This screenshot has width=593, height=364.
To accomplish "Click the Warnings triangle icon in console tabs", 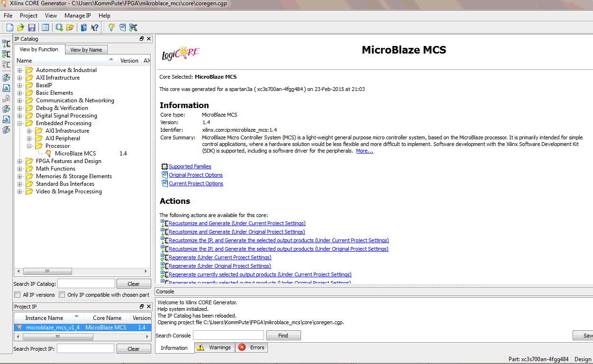I will 201,347.
